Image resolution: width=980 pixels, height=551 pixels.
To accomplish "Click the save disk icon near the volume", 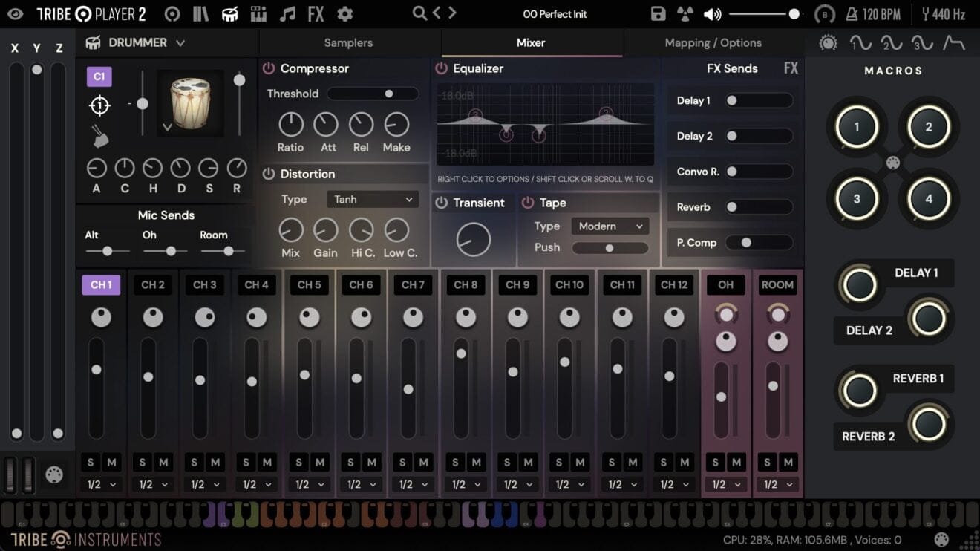I will [658, 13].
